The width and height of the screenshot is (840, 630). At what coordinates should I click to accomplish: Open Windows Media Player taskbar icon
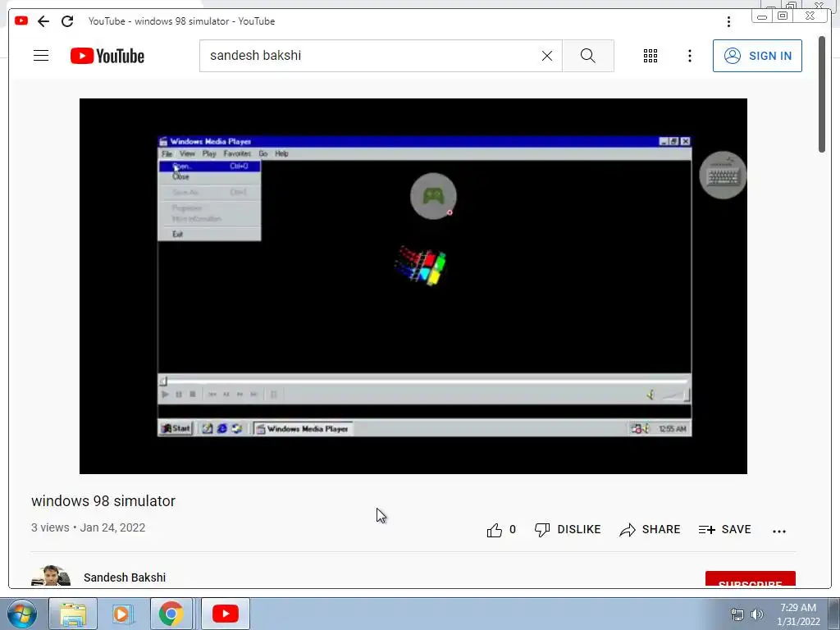click(121, 614)
